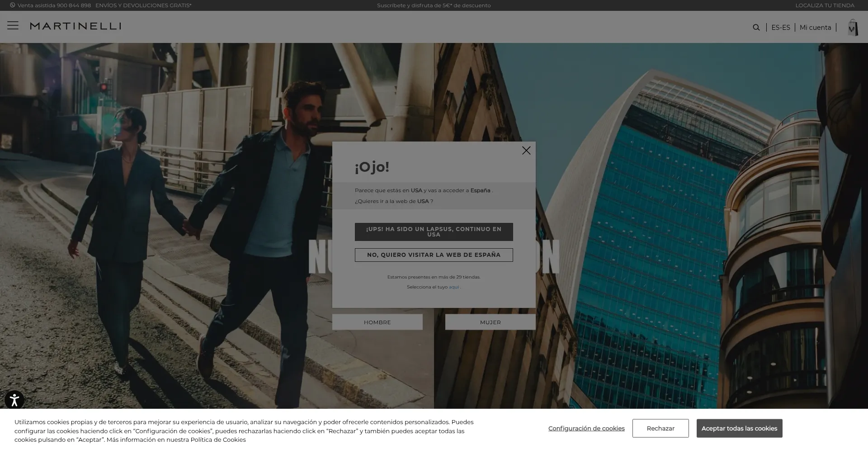Click the subscription 5€ discount banner
Screen dimensions: 868x449
click(x=434, y=5)
